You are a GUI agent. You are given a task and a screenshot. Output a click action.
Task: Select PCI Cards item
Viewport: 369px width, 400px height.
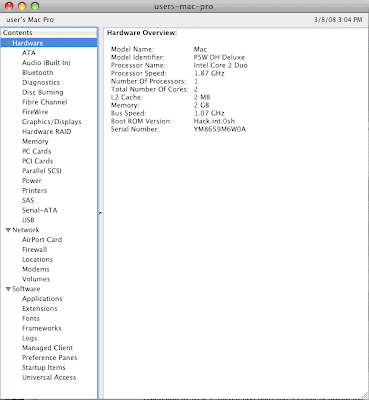click(37, 161)
